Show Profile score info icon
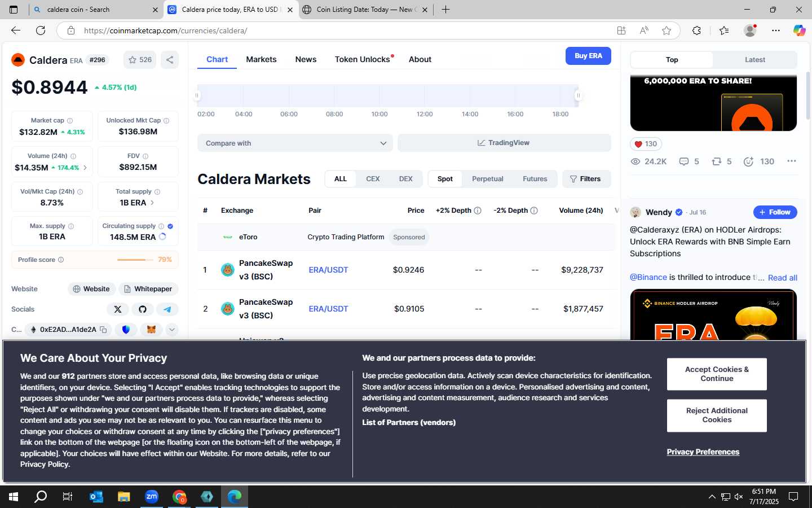This screenshot has height=508, width=812. pos(61,260)
